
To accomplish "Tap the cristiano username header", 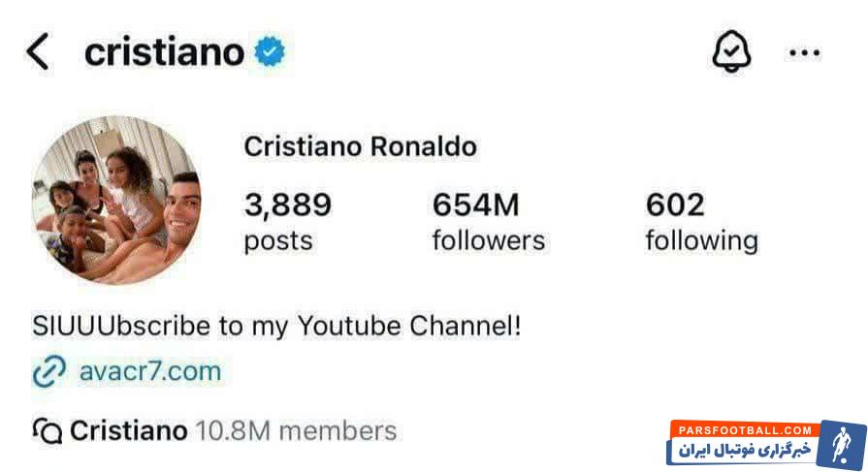I will click(x=164, y=51).
